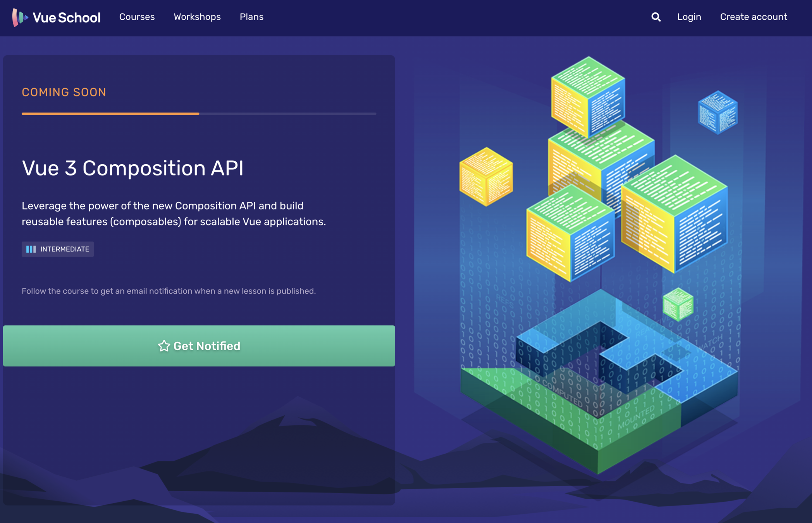Go to the Plans page
The image size is (812, 523).
coord(251,17)
